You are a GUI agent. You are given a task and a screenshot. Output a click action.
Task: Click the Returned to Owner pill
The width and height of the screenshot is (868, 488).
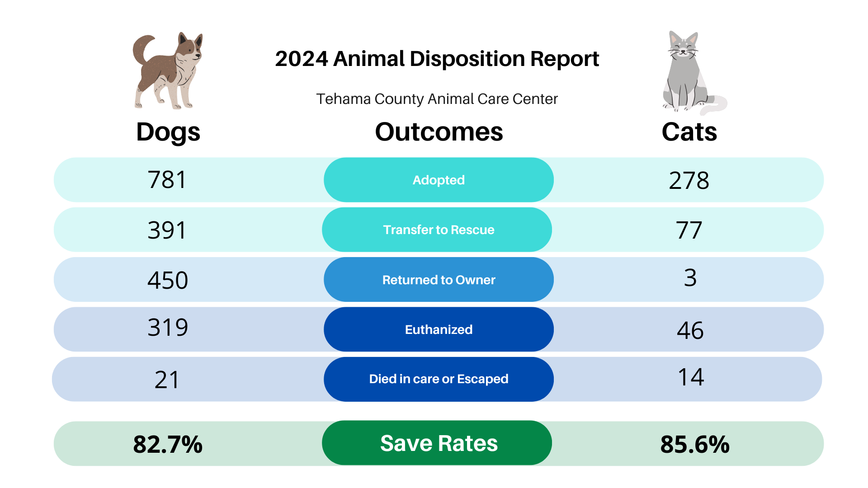pos(439,280)
